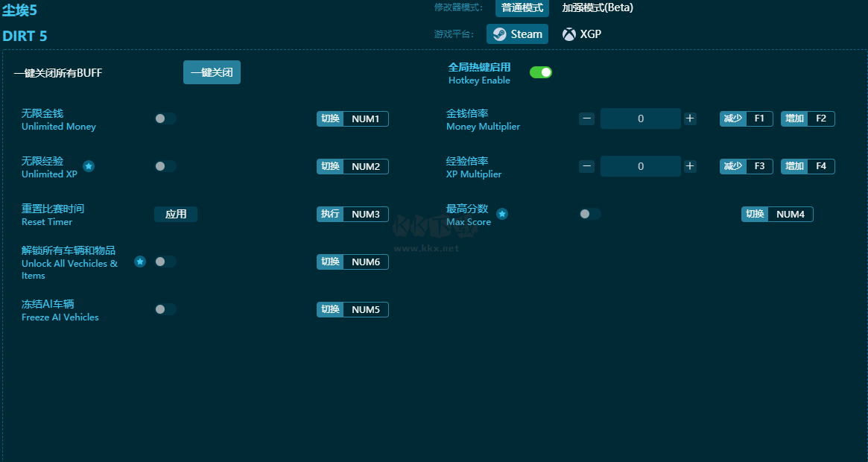The height and width of the screenshot is (462, 868).
Task: Click NUM1 hotkey button for Unlimited Money
Action: point(352,119)
